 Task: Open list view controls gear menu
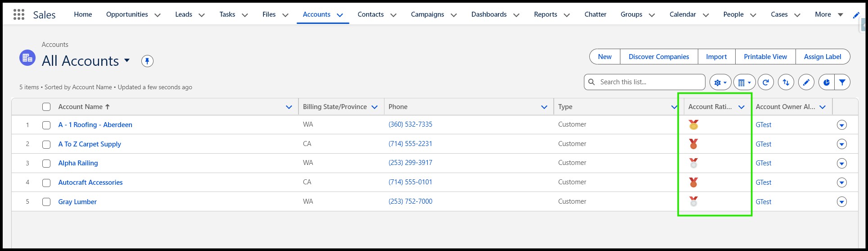tap(721, 82)
